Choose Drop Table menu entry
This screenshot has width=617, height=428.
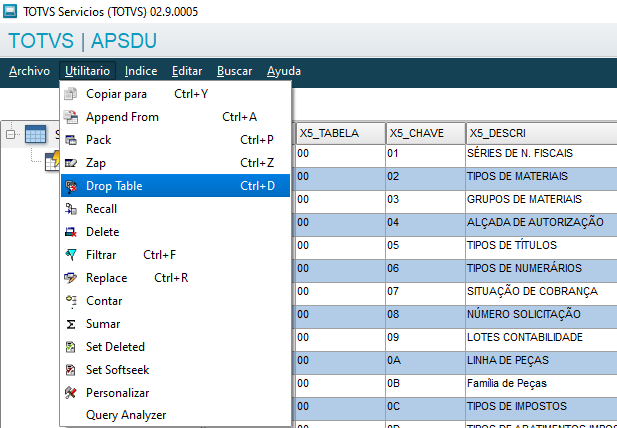175,186
